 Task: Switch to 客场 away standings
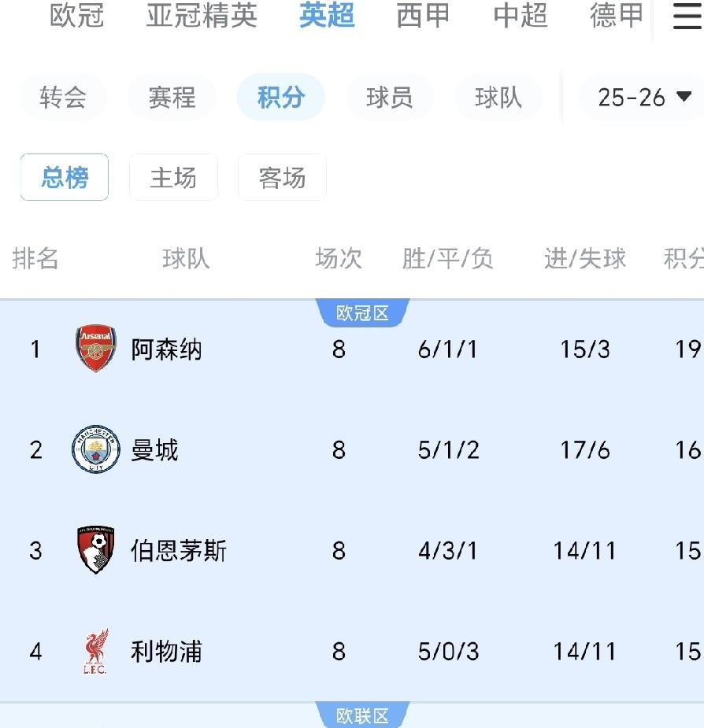pyautogui.click(x=282, y=178)
